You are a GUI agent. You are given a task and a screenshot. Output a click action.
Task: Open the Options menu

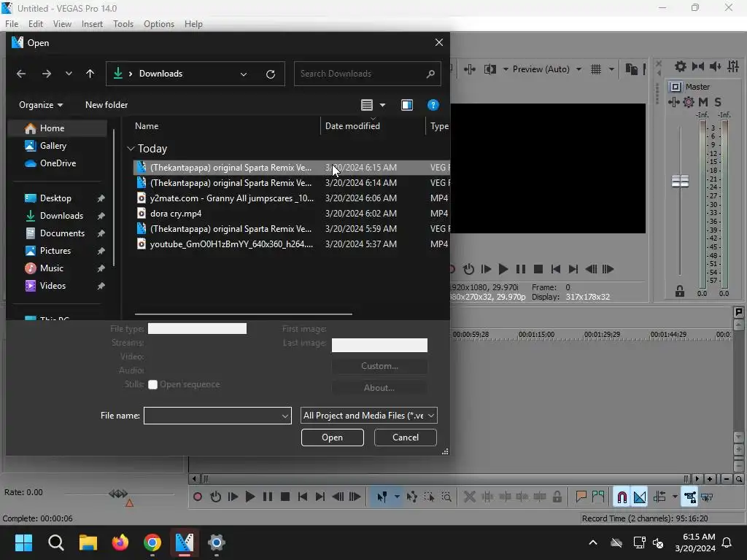pos(158,24)
